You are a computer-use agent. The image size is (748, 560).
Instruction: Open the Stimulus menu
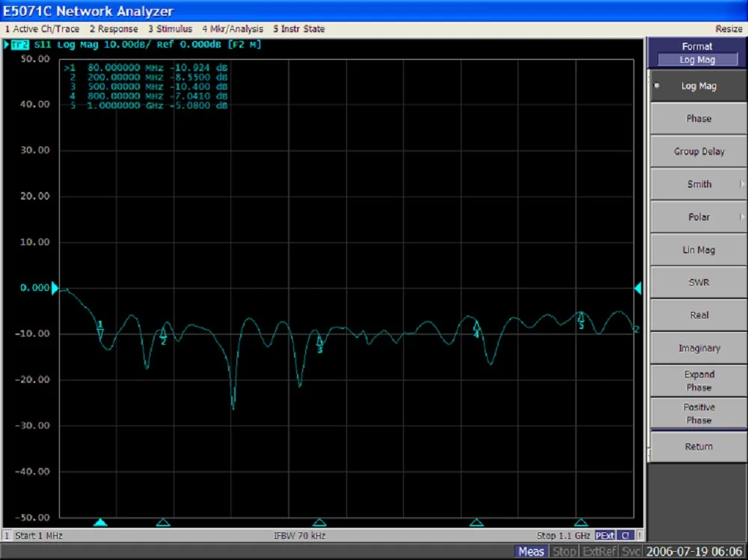click(170, 29)
